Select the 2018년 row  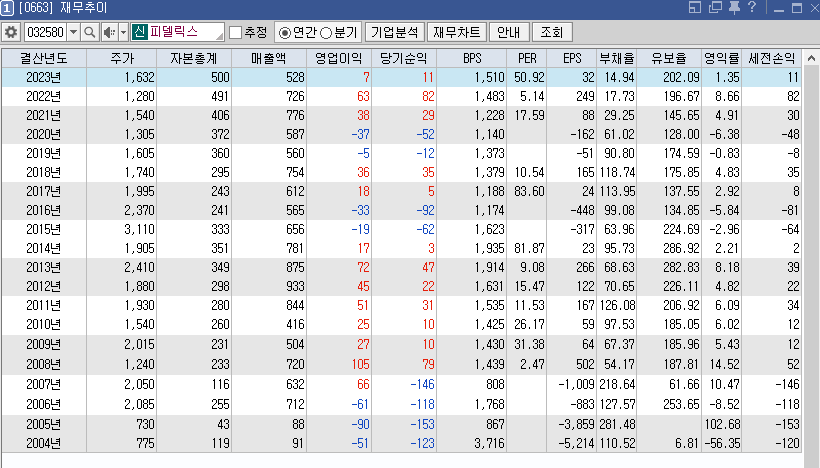point(402,172)
